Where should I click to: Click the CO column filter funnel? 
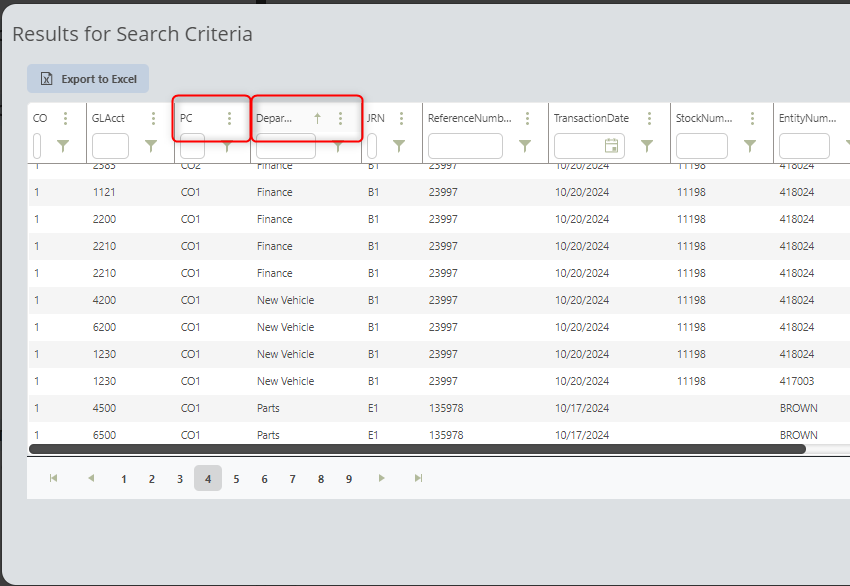click(x=63, y=146)
